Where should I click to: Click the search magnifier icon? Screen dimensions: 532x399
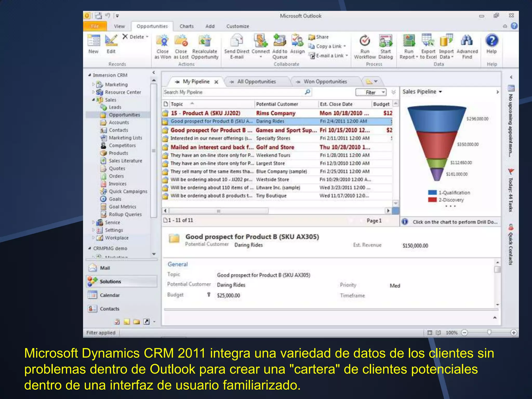307,92
